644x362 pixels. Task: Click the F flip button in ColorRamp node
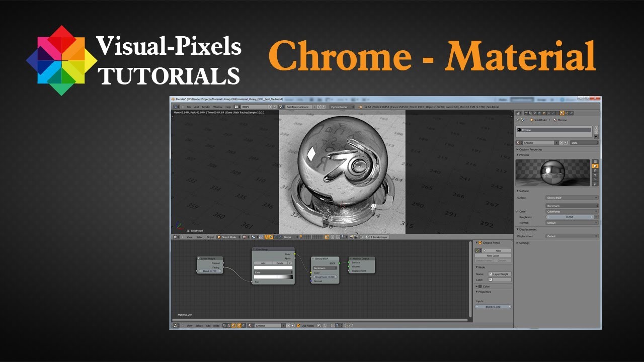coord(290,263)
